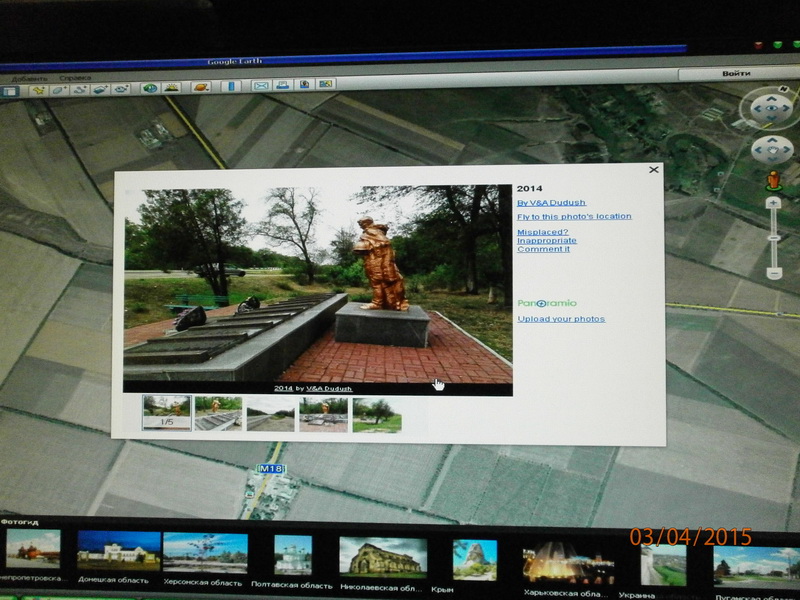The image size is (800, 600).
Task: Click the look-left arrow on eye joystick
Action: (757, 109)
